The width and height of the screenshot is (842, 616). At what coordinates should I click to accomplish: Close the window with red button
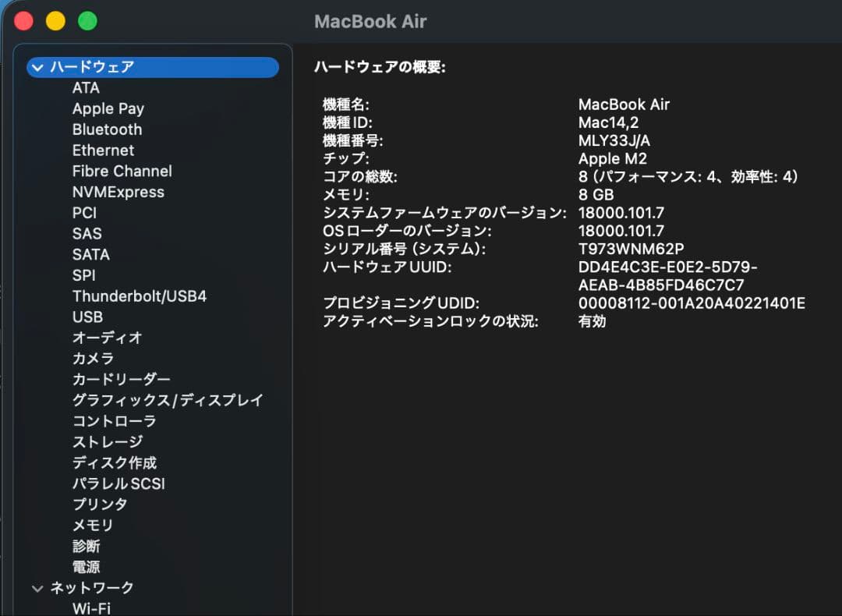[23, 21]
